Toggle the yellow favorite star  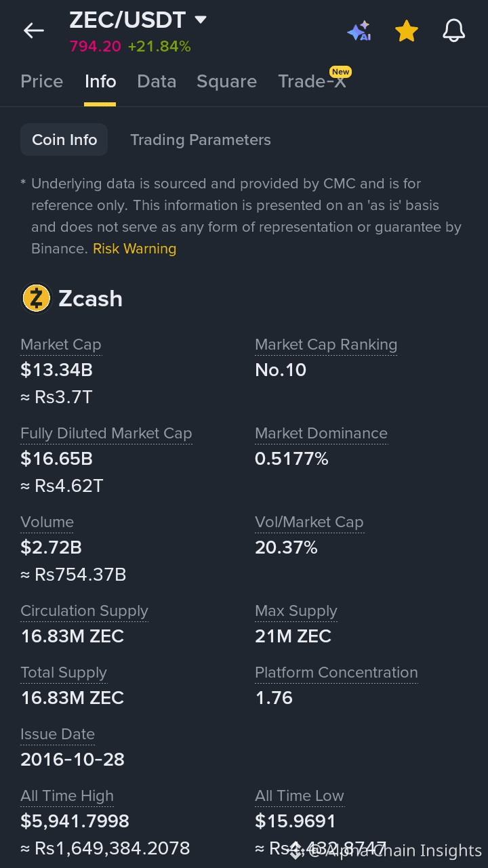[406, 31]
